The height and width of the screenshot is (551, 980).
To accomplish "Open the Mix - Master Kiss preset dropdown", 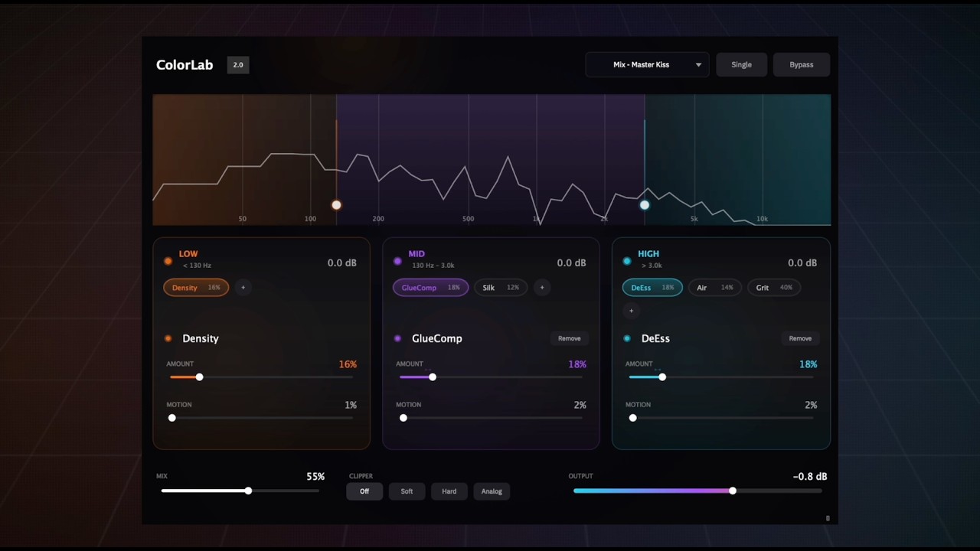I will [x=647, y=65].
